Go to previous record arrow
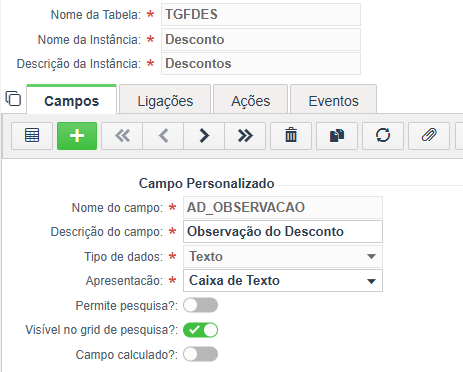This screenshot has width=463, height=372. [163, 136]
